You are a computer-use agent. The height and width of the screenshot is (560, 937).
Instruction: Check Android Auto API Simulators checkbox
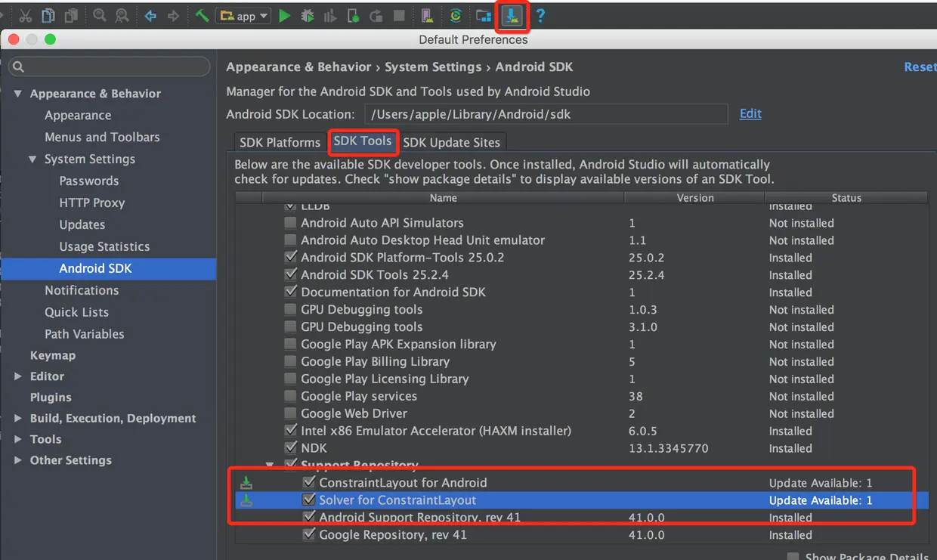tap(290, 223)
